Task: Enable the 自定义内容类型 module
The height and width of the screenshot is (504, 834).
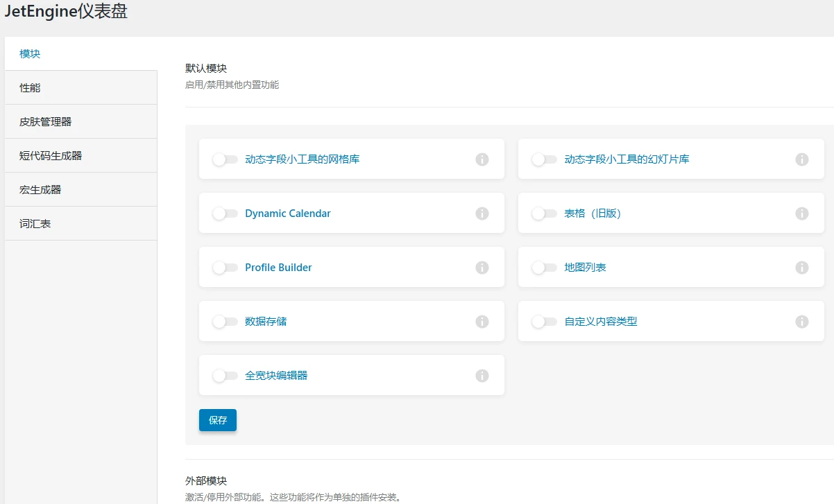Action: [544, 321]
